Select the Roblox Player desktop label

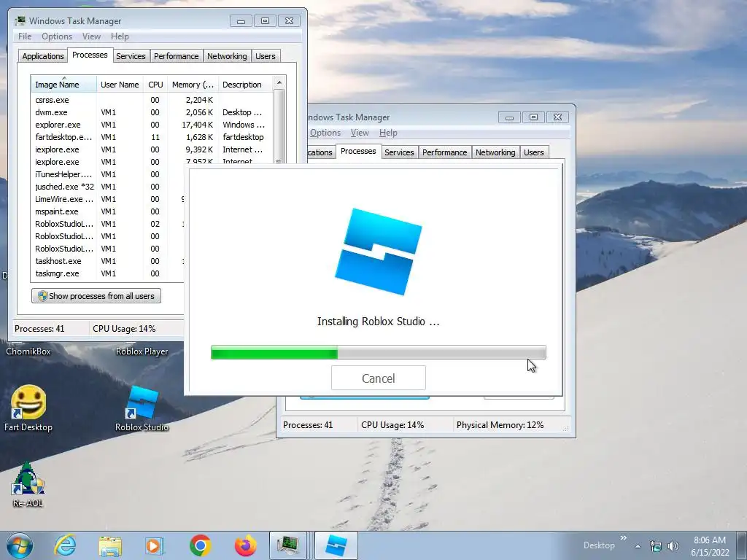(142, 351)
